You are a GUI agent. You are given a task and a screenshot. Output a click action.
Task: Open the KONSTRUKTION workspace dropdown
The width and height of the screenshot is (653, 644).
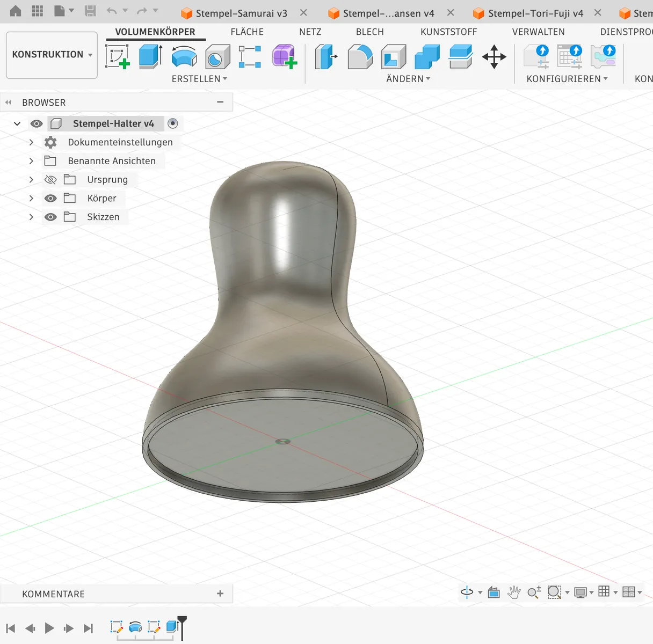[52, 55]
